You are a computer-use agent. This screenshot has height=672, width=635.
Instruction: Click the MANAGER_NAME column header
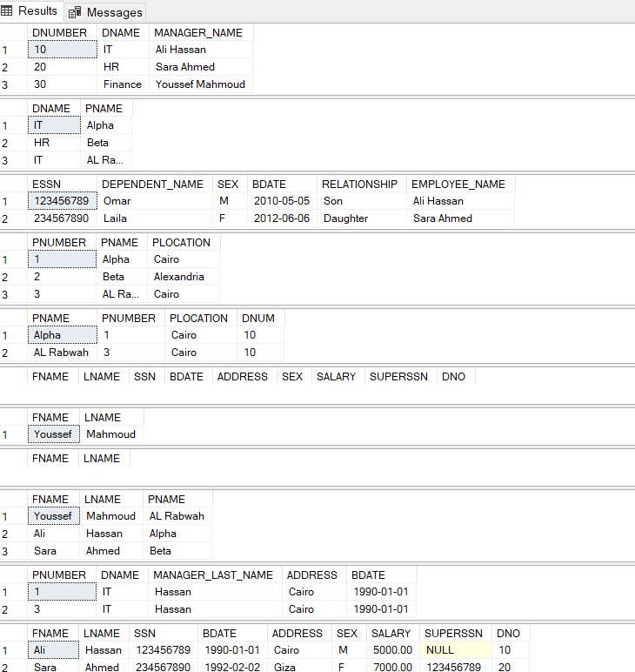tap(200, 32)
